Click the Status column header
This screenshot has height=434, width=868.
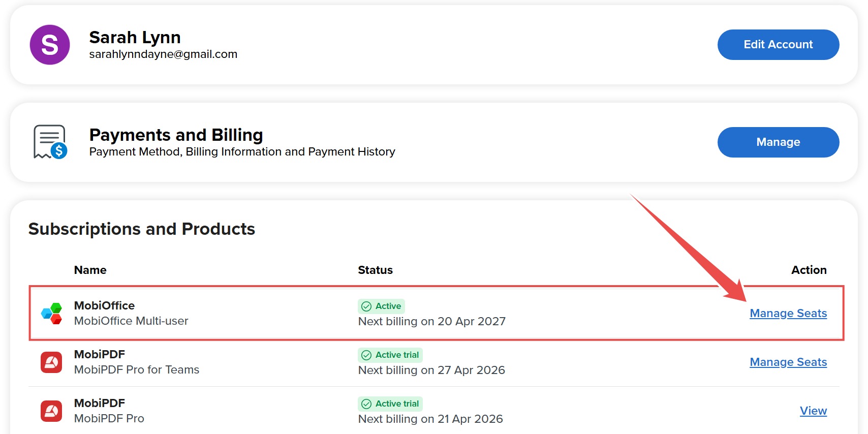375,270
